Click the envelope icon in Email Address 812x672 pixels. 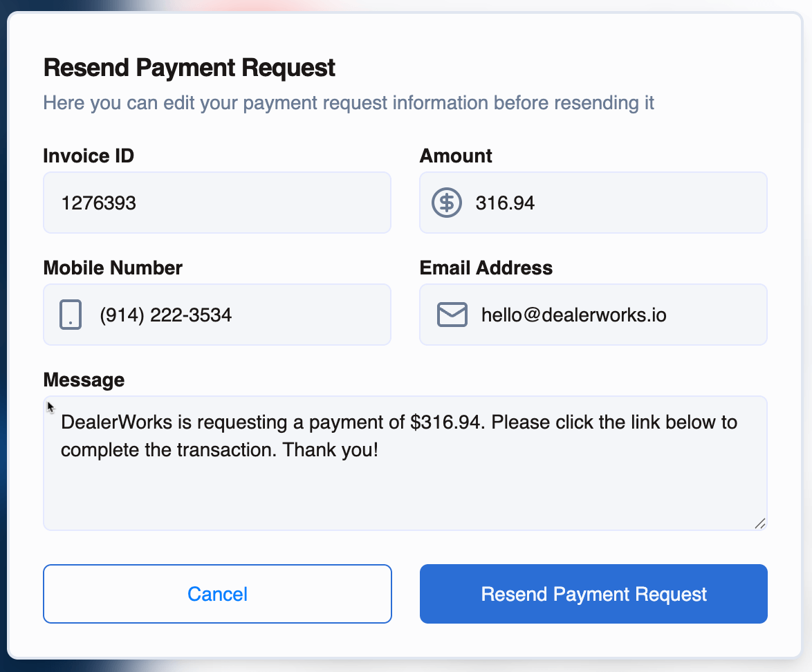tap(452, 315)
